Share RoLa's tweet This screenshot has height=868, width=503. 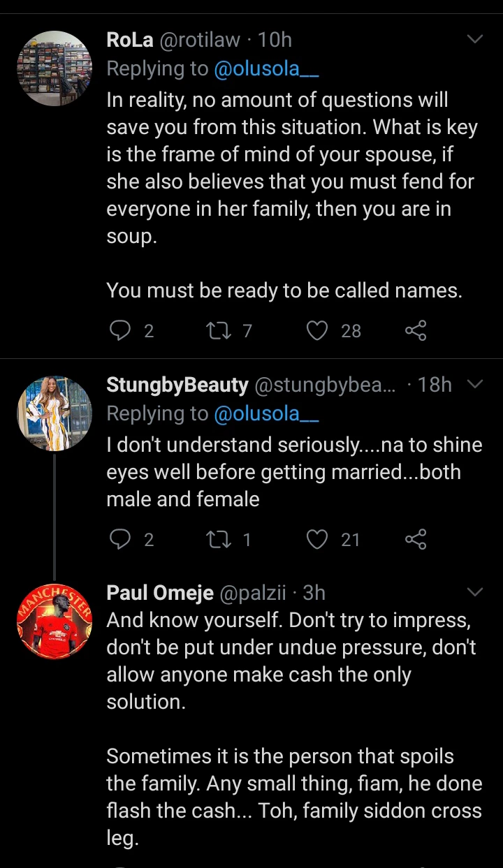pyautogui.click(x=415, y=330)
